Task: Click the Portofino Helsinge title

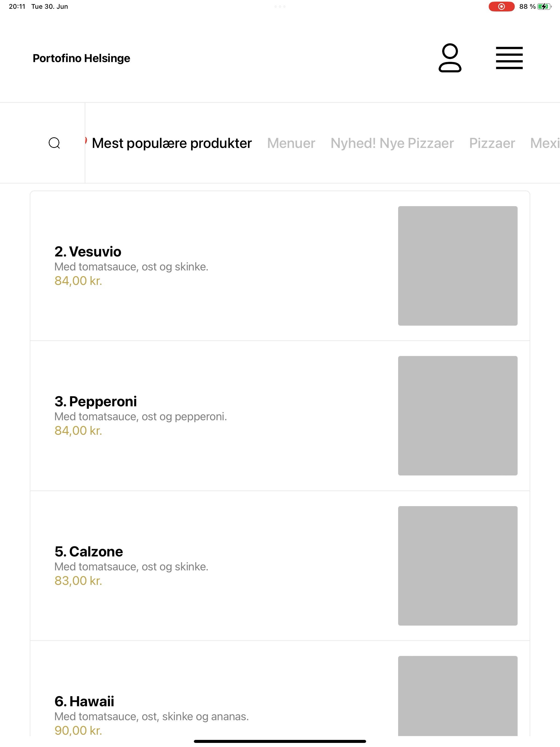Action: [x=81, y=58]
